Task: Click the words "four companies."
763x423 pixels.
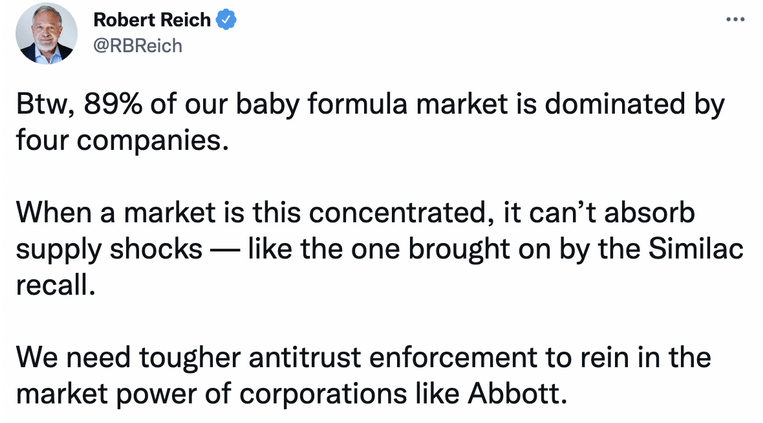Action: 122,141
